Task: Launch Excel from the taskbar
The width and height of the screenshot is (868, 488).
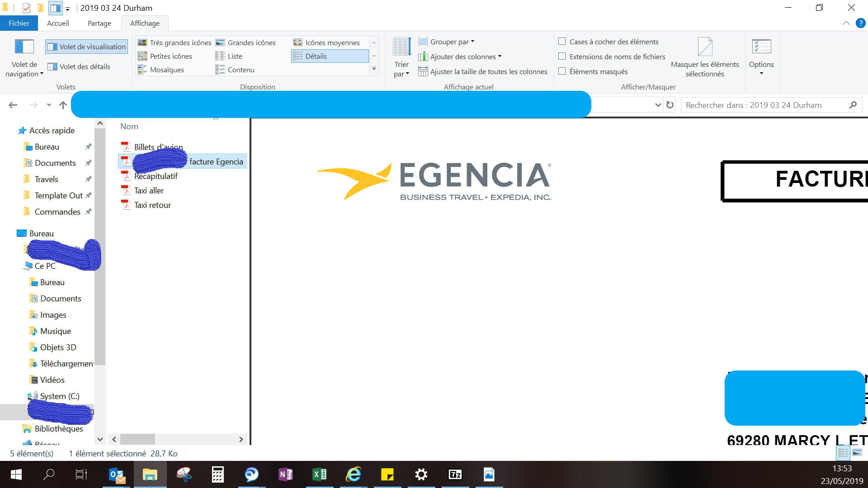Action: pos(320,474)
